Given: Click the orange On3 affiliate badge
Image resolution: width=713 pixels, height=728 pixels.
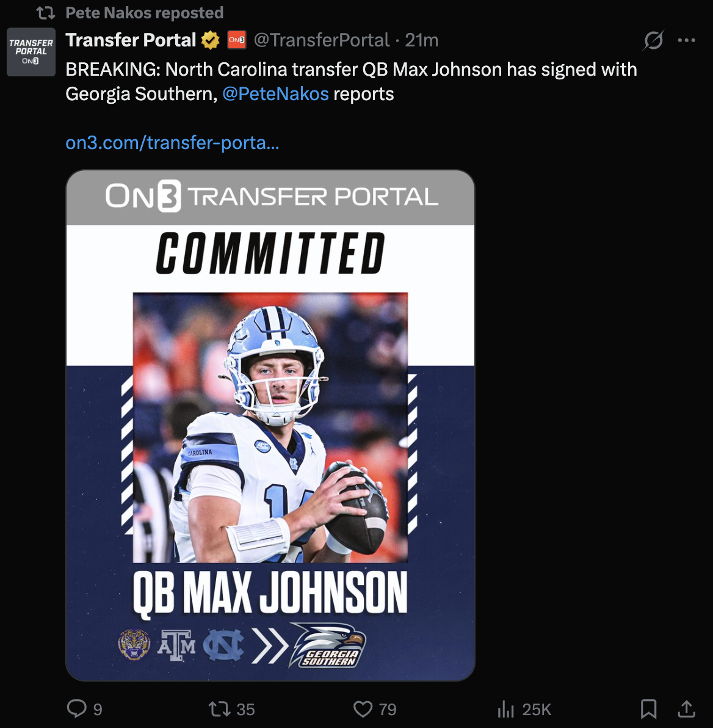Looking at the screenshot, I should pos(237,40).
